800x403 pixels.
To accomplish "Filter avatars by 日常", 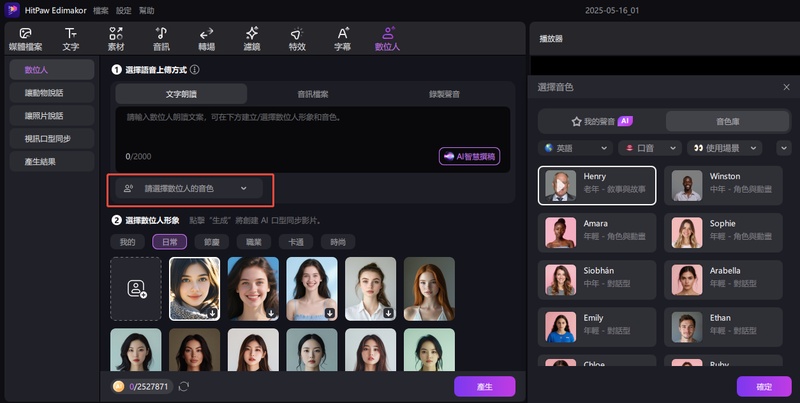I will click(169, 242).
